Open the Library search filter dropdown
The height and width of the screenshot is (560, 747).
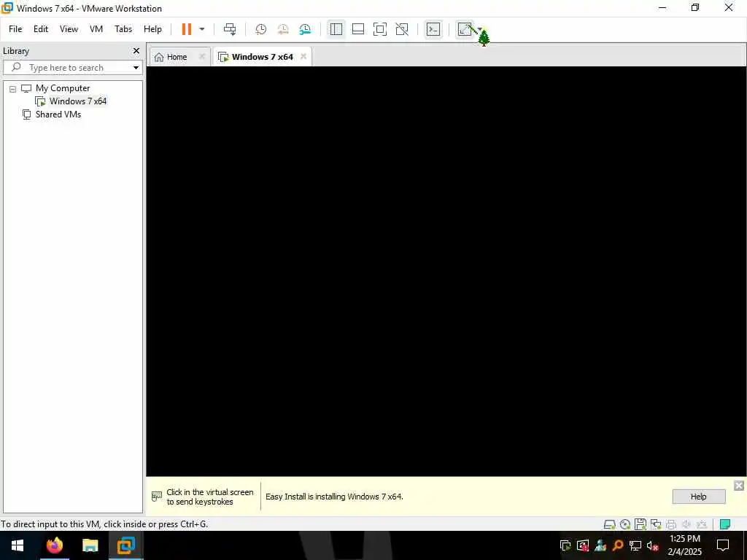(136, 68)
